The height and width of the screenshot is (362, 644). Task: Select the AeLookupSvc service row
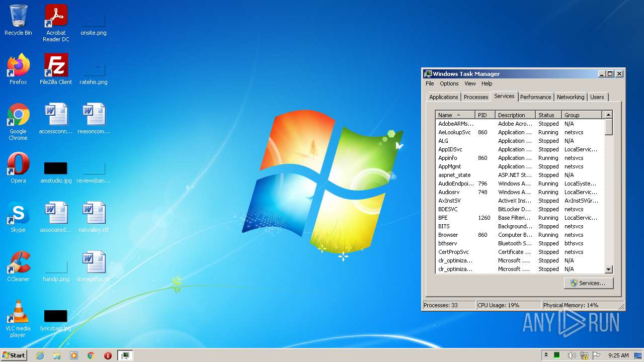click(x=520, y=132)
